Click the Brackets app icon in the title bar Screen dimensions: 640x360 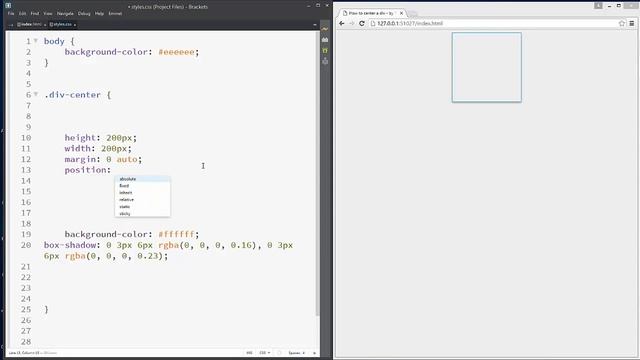point(8,6)
